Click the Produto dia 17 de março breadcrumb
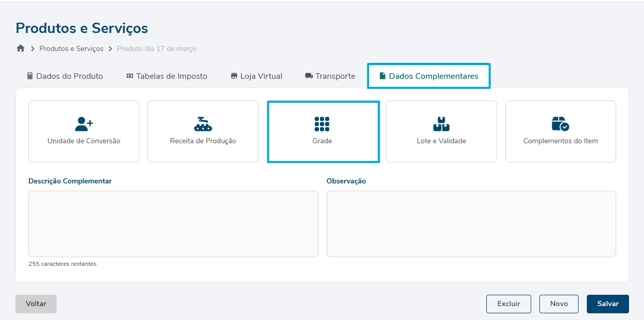 point(157,48)
